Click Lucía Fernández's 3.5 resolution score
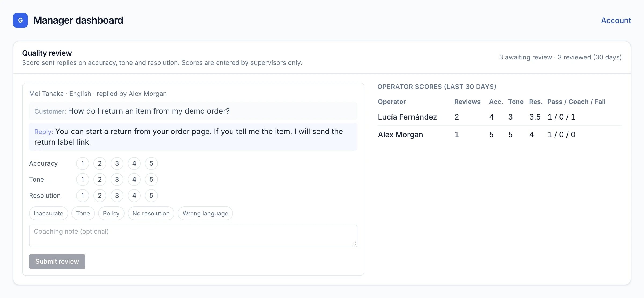The image size is (644, 298). tap(535, 117)
